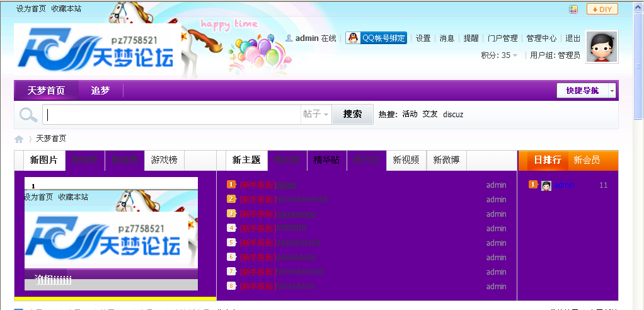
Task: Click the arrow next to 快捷导航
Action: [x=612, y=91]
